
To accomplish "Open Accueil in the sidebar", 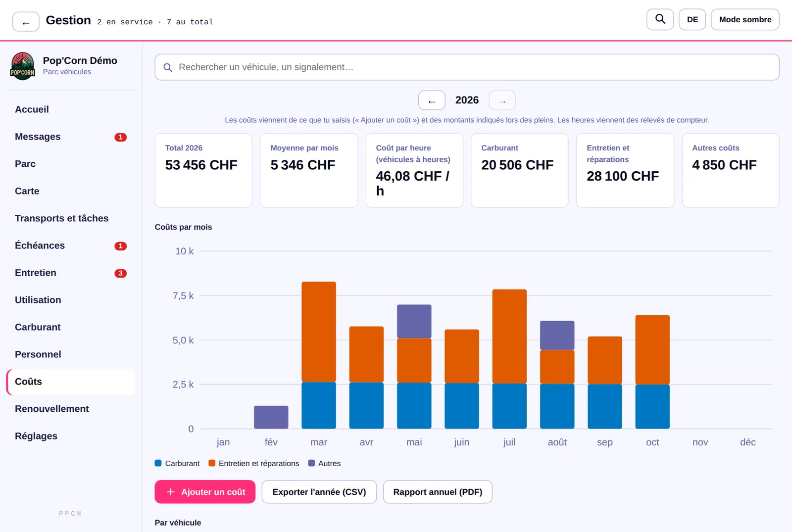I will click(x=71, y=109).
